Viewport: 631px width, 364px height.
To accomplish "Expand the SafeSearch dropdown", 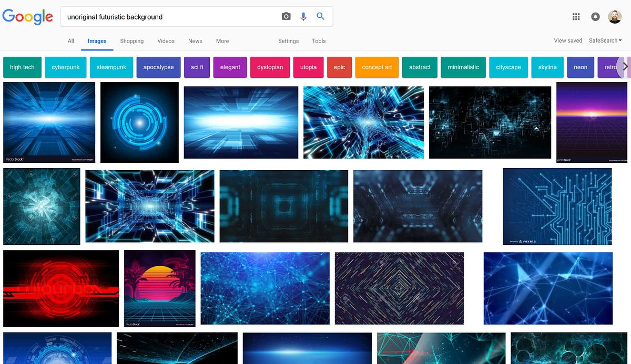I will (605, 40).
